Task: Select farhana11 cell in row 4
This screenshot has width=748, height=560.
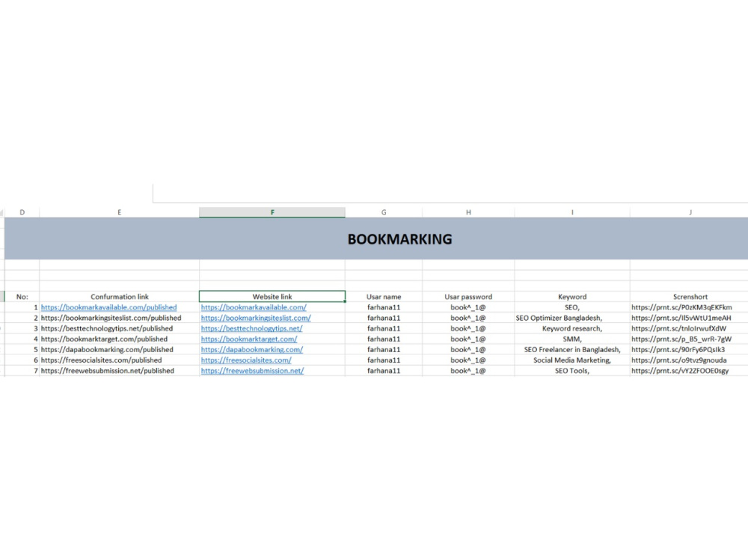Action: pyautogui.click(x=384, y=339)
